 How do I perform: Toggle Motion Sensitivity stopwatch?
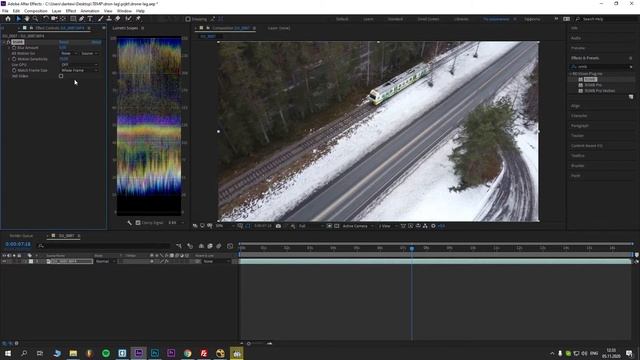point(14,59)
